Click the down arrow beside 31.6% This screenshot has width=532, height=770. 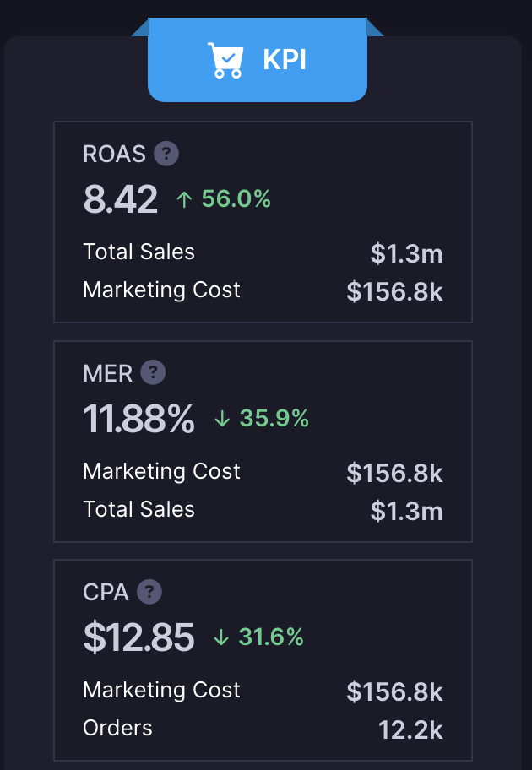[221, 638]
